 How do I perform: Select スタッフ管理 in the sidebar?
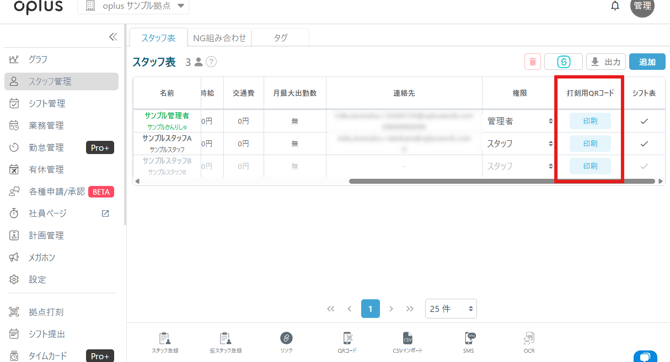pyautogui.click(x=61, y=81)
